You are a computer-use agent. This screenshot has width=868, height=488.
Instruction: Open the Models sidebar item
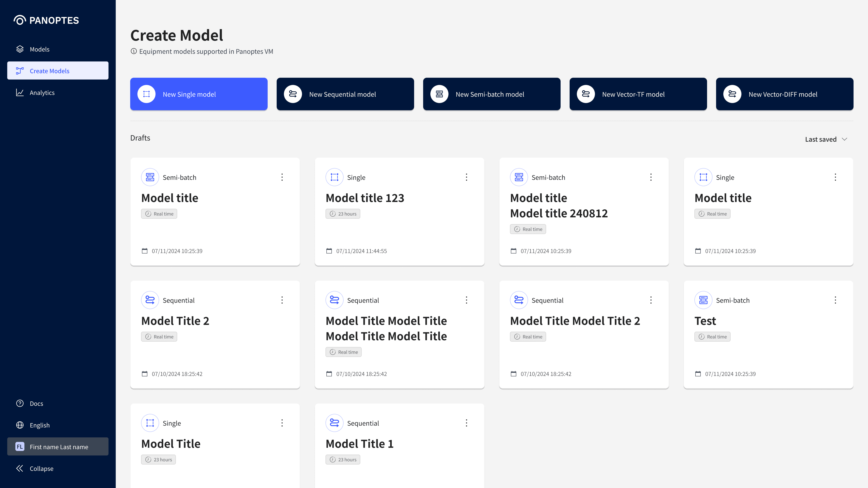pos(39,49)
